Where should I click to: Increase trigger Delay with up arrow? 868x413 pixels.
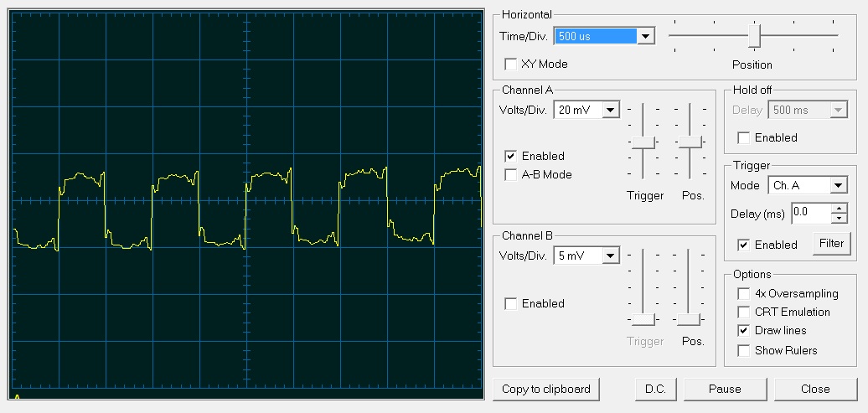click(840, 208)
